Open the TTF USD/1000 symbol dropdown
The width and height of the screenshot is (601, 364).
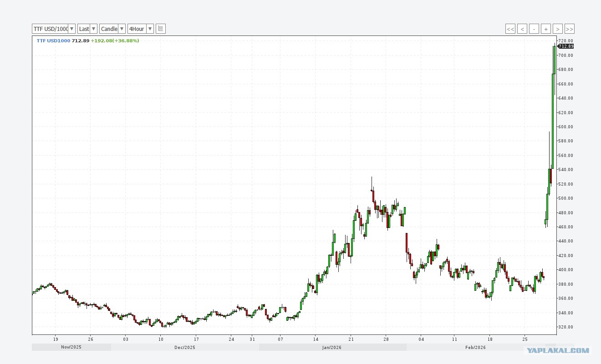(54, 29)
